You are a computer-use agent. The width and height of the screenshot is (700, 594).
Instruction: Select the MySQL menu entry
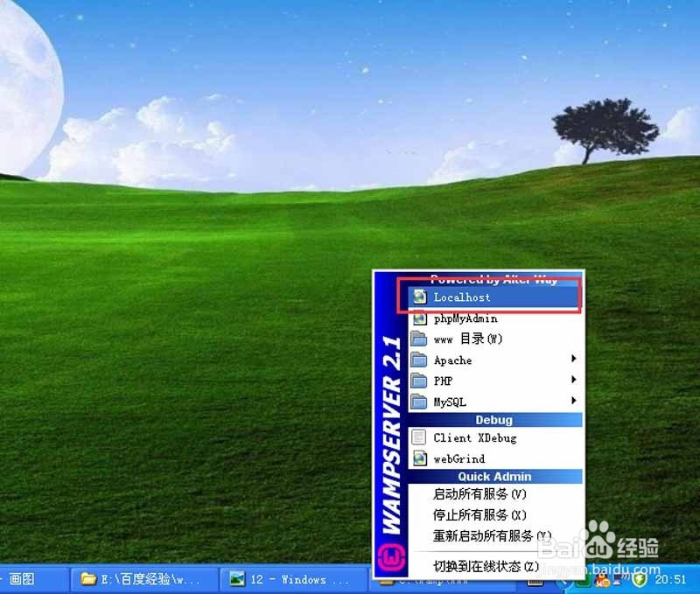pyautogui.click(x=494, y=402)
